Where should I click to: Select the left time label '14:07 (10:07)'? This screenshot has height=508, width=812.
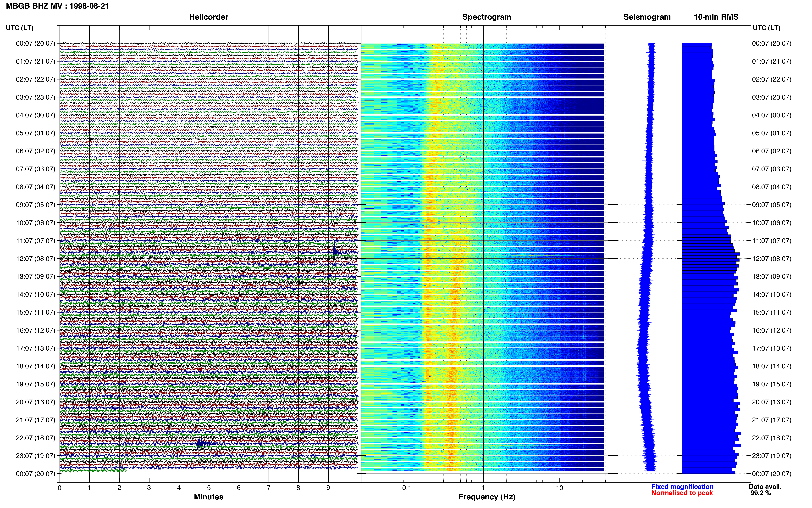coord(36,294)
